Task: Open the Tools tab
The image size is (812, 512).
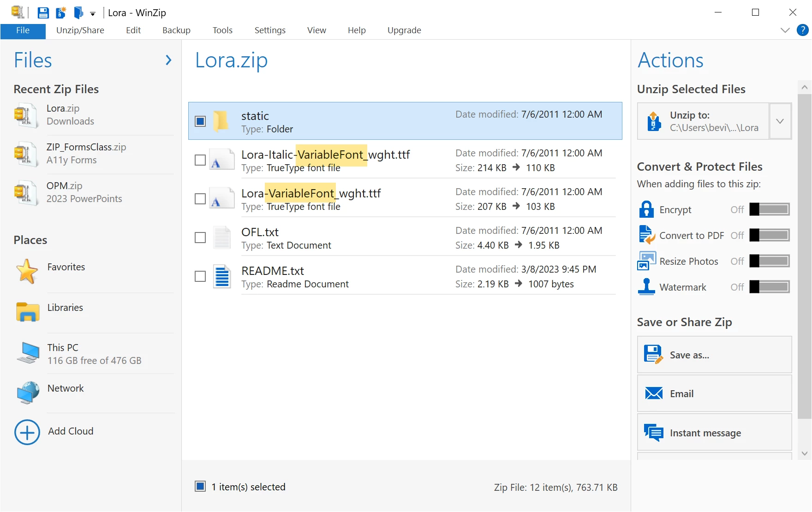Action: (222, 30)
